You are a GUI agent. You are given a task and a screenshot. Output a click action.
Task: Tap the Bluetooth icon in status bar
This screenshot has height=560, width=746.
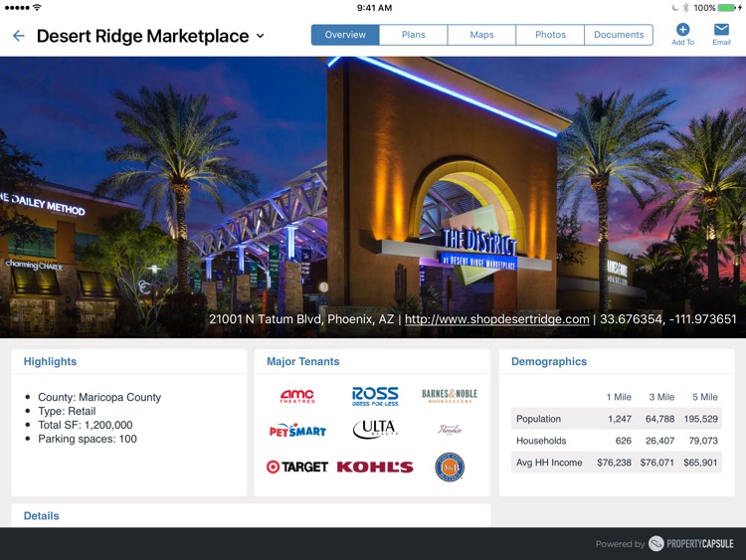click(x=685, y=8)
